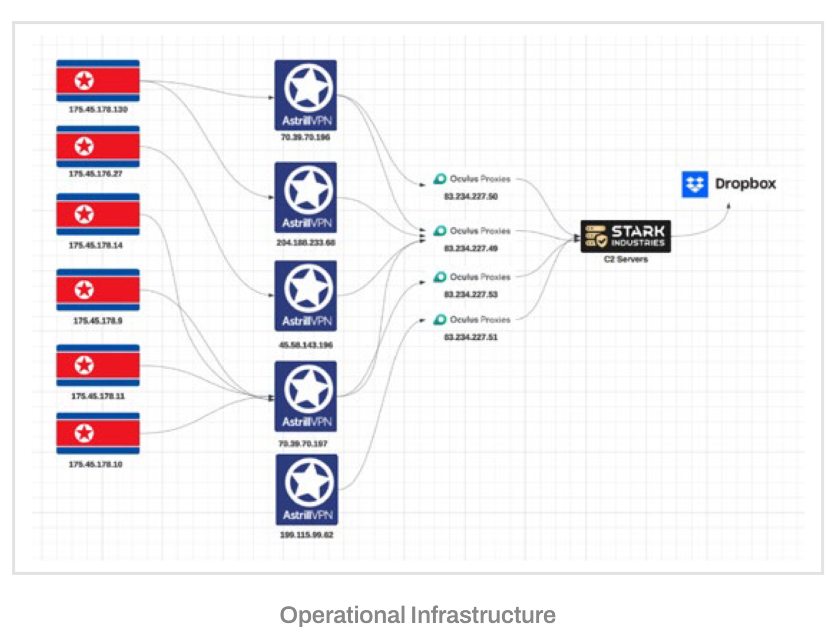This screenshot has height=641, width=840.
Task: Select the flag labeled 175.45.178.11
Action: click(x=98, y=365)
